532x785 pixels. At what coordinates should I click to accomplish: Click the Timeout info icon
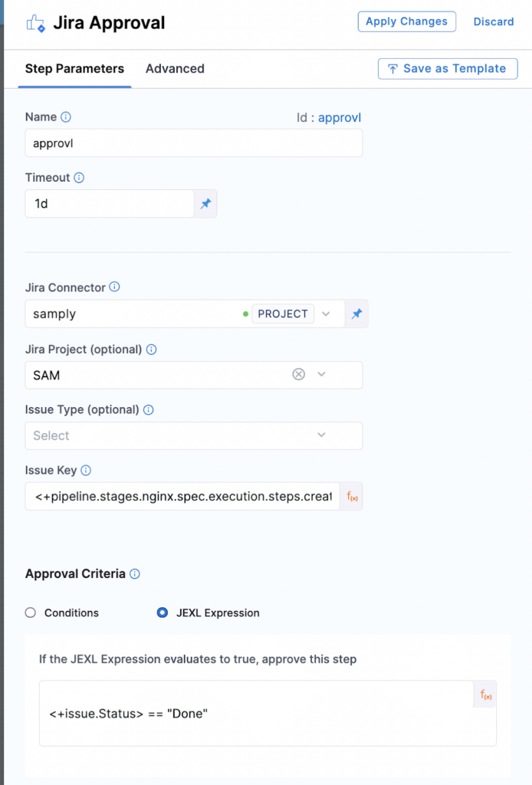(79, 178)
